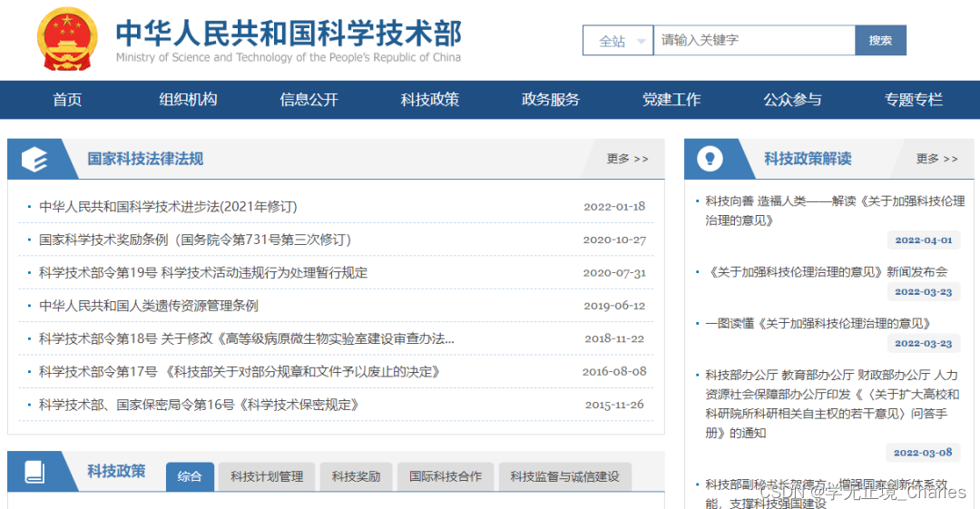Click the date 2019-06-12
The height and width of the screenshot is (509, 980).
coord(614,306)
